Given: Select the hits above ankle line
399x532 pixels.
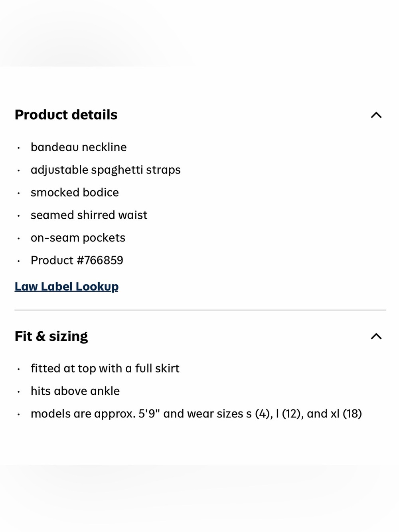Looking at the screenshot, I should pos(75,391).
